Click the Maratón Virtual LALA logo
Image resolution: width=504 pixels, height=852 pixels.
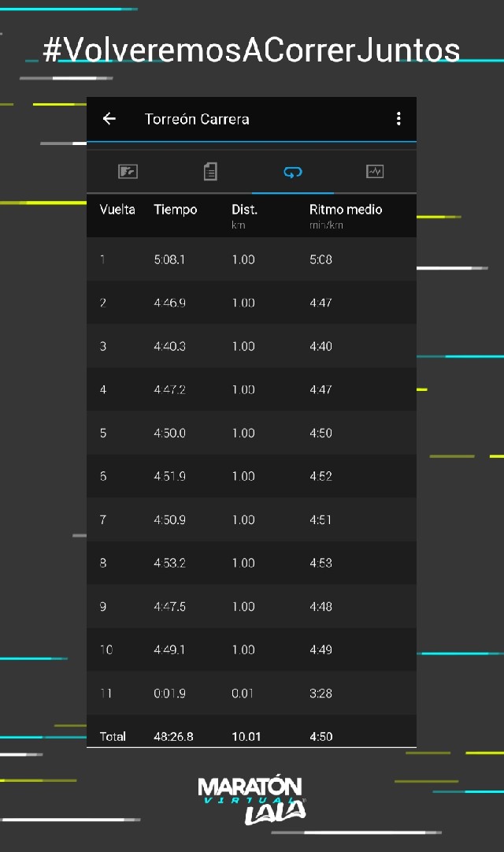pos(251,799)
